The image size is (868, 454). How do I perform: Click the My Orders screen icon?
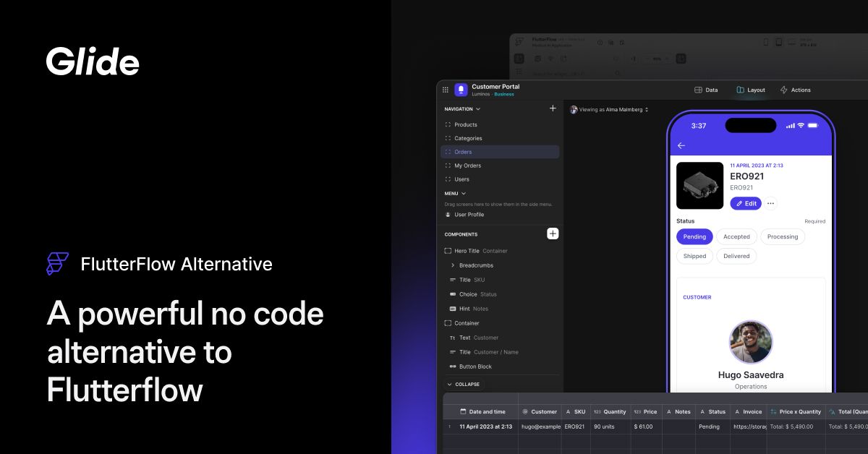(448, 166)
